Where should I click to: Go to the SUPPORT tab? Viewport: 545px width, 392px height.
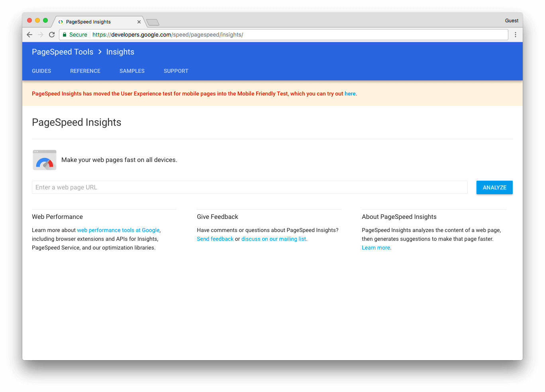tap(176, 71)
